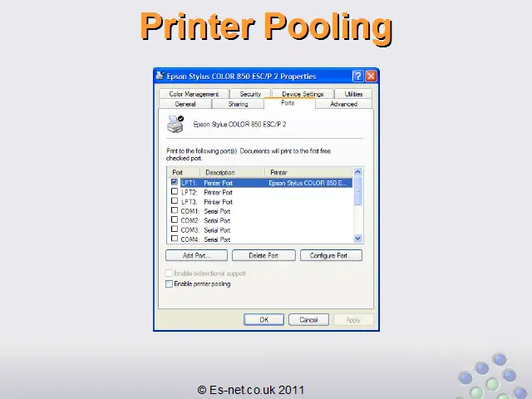
Task: Click the Add Port button
Action: pos(196,255)
